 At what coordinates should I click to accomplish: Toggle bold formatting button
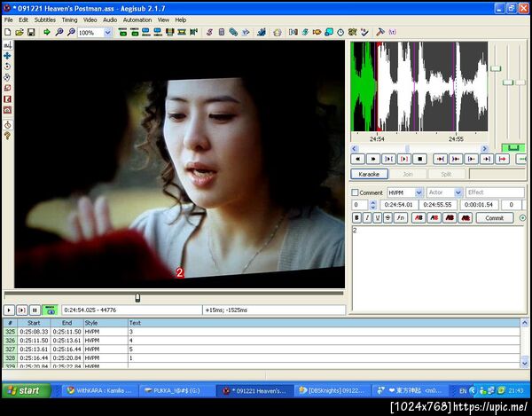tap(356, 218)
